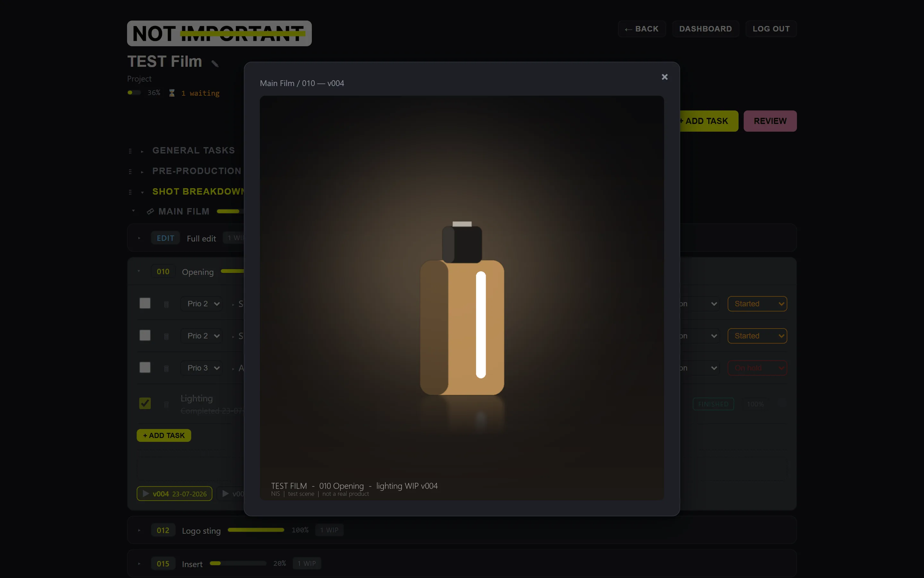This screenshot has width=924, height=578.
Task: Click the play icon of the second version chip
Action: tap(226, 494)
